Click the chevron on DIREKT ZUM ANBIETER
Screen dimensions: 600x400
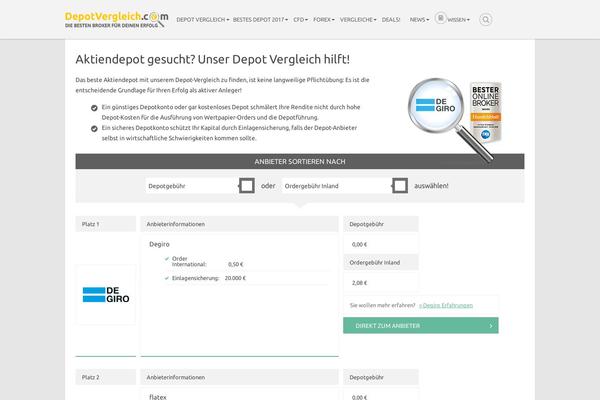(x=491, y=326)
